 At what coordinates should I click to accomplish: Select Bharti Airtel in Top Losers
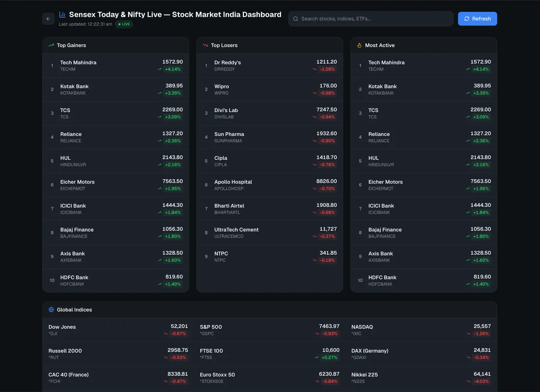pyautogui.click(x=270, y=209)
